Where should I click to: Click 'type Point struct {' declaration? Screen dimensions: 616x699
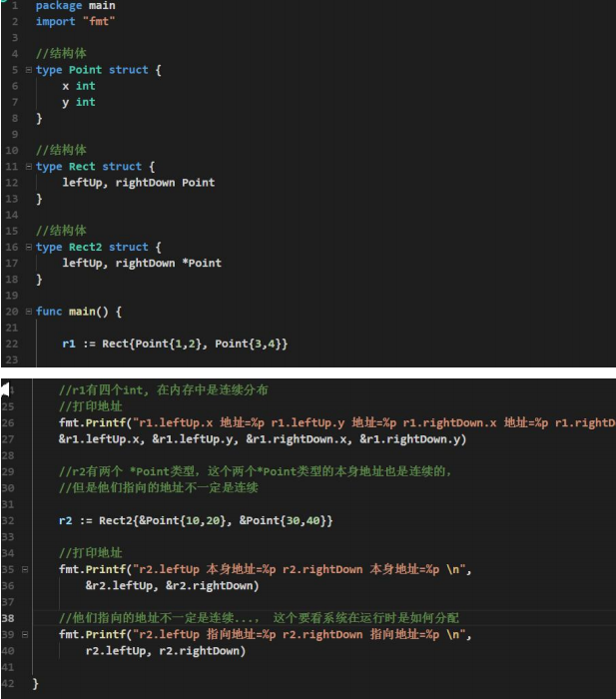click(99, 70)
